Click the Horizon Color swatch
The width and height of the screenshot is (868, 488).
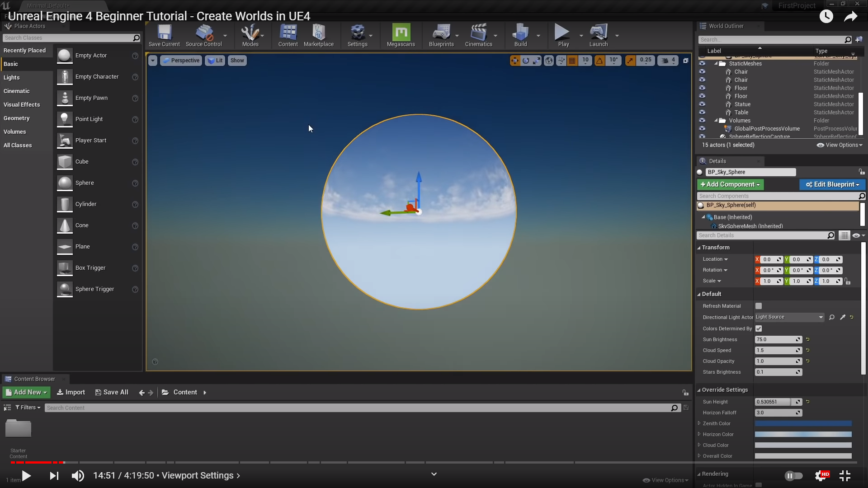click(803, 434)
